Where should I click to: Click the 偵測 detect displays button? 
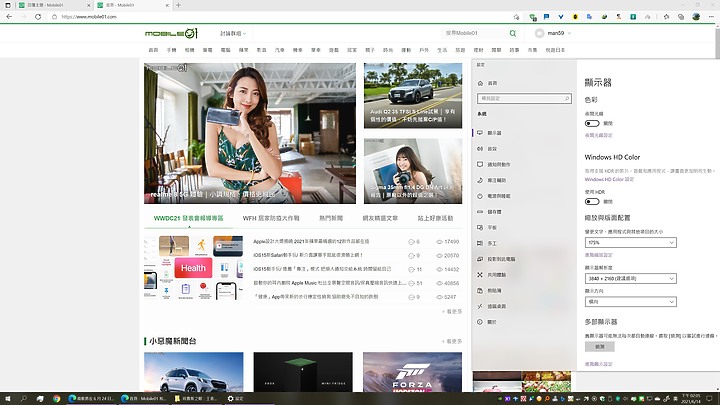click(x=599, y=346)
